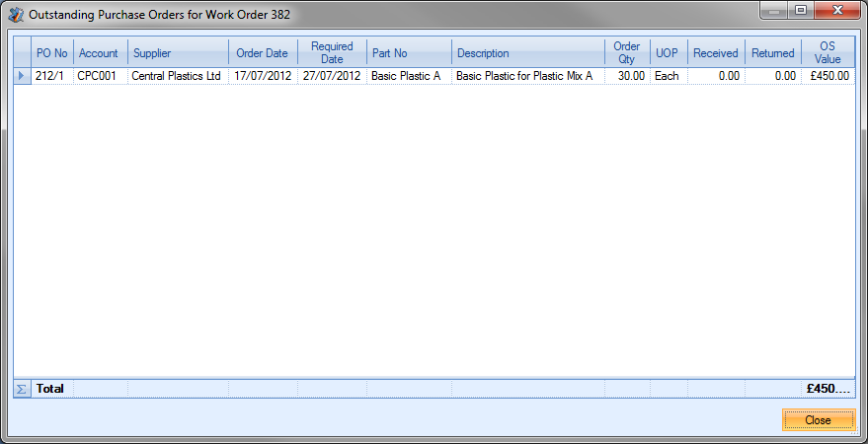Select the Basic Plastic A part cell

[409, 76]
